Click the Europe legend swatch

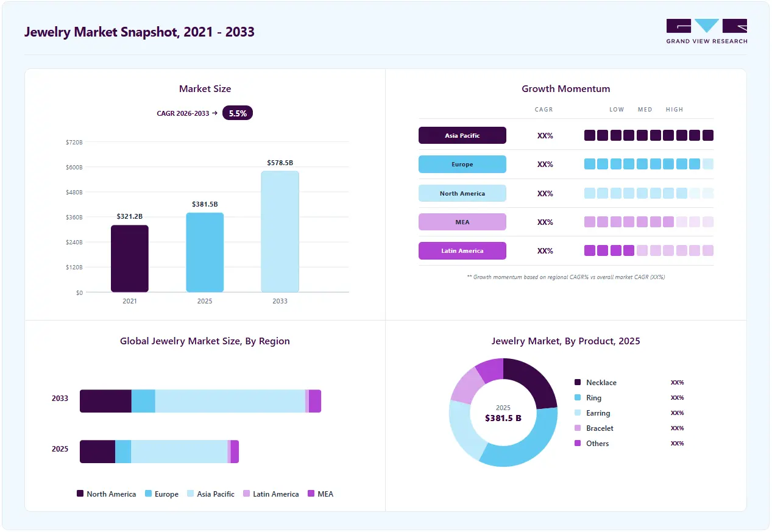tap(148, 494)
